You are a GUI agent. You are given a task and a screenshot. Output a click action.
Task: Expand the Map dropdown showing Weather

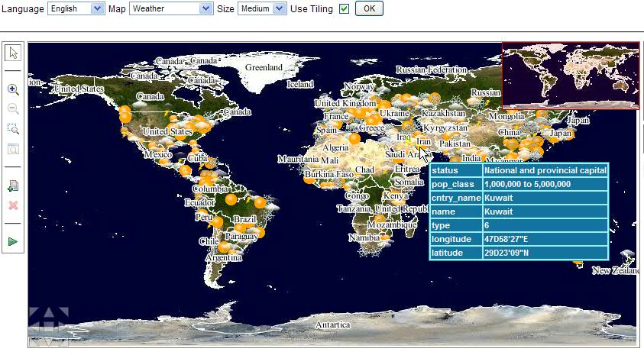[171, 8]
